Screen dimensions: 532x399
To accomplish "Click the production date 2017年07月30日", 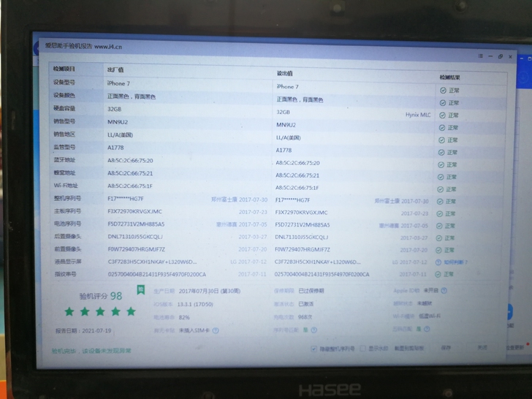I will (x=199, y=291).
